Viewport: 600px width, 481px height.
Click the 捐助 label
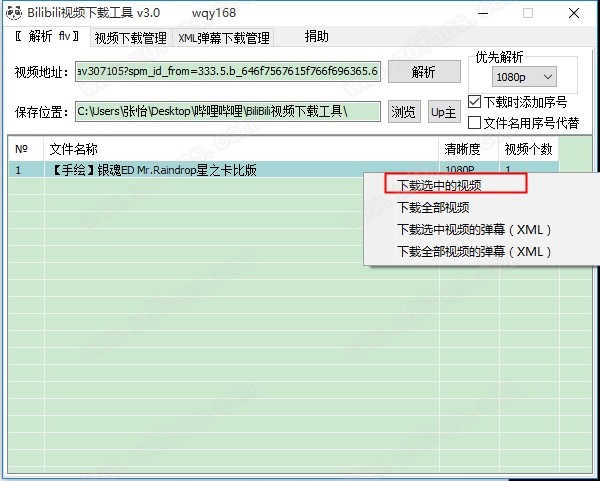[316, 37]
